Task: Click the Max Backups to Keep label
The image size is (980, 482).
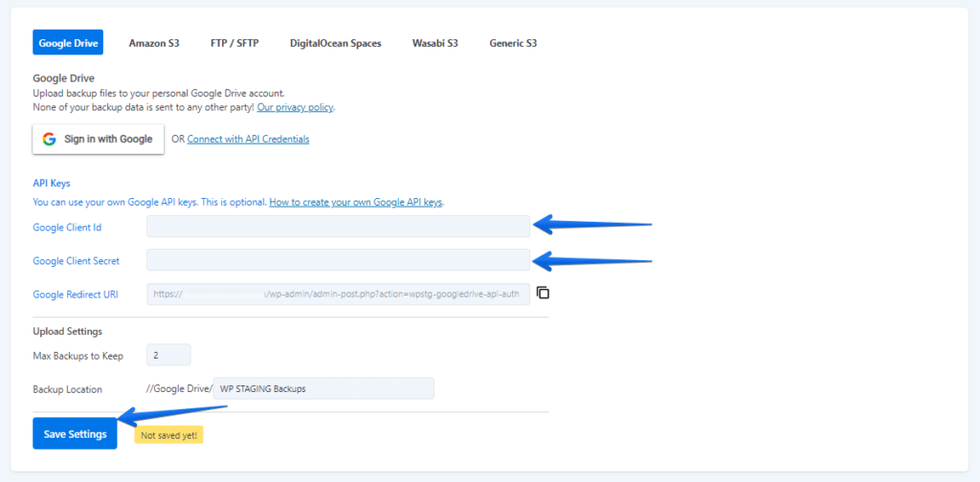Action: pyautogui.click(x=78, y=356)
